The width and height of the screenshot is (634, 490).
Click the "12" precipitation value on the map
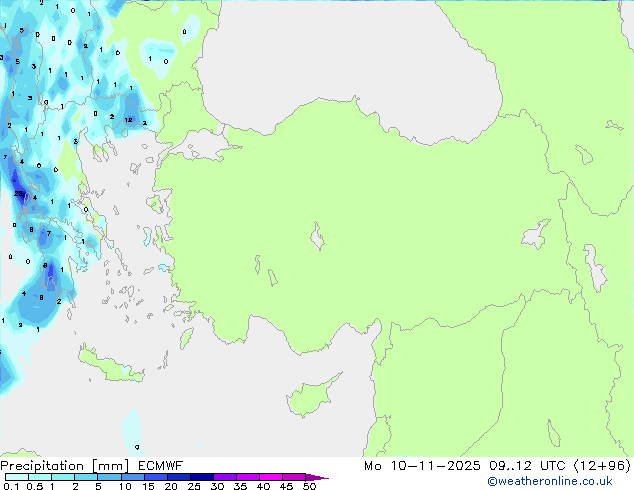pyautogui.click(x=129, y=120)
